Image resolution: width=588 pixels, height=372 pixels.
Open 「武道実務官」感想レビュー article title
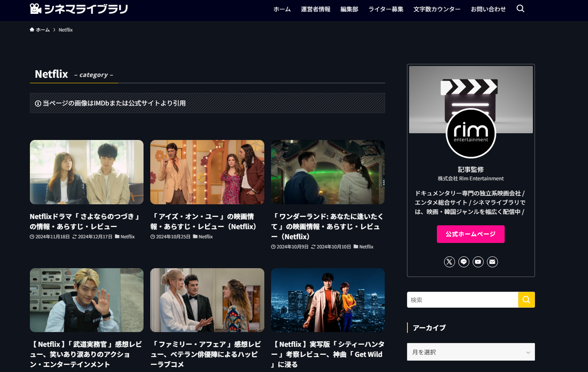86,354
